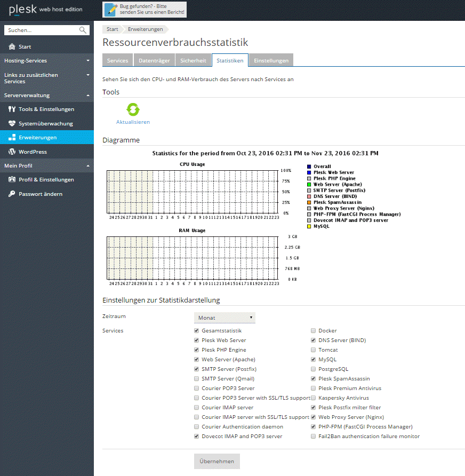Uncheck Web Proxy Server (Nginx) checkbox

[x=314, y=417]
